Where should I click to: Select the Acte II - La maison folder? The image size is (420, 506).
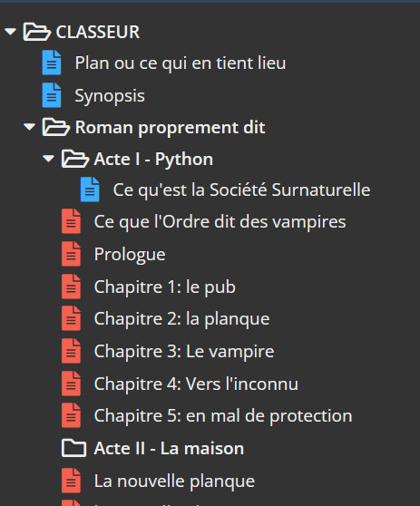(x=169, y=448)
